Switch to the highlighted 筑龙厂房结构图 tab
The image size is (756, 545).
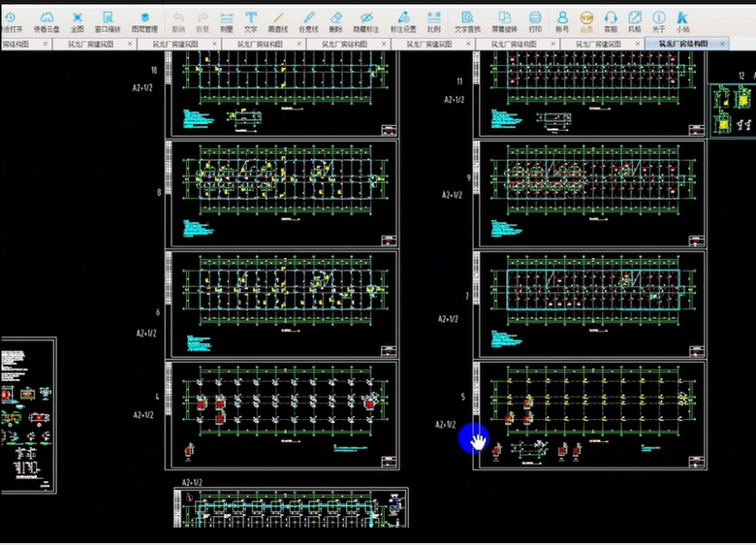(682, 44)
